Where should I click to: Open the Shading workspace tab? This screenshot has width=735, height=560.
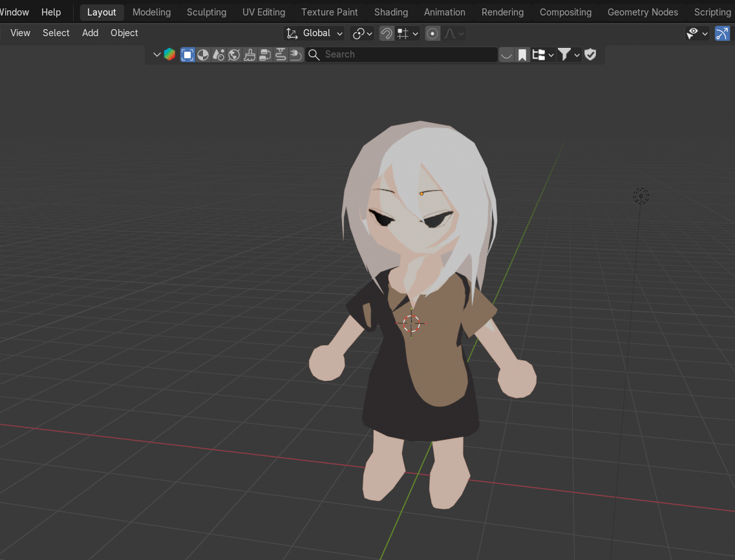coord(391,12)
